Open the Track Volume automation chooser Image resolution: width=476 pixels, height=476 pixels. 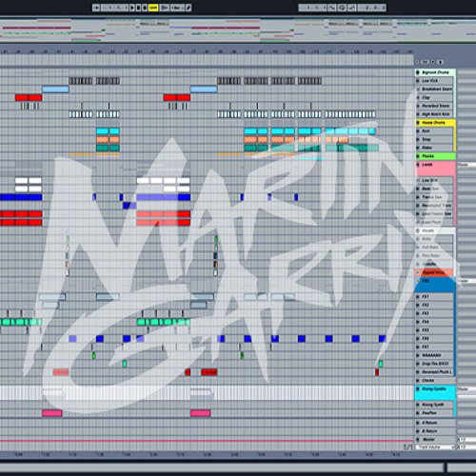tap(435, 446)
